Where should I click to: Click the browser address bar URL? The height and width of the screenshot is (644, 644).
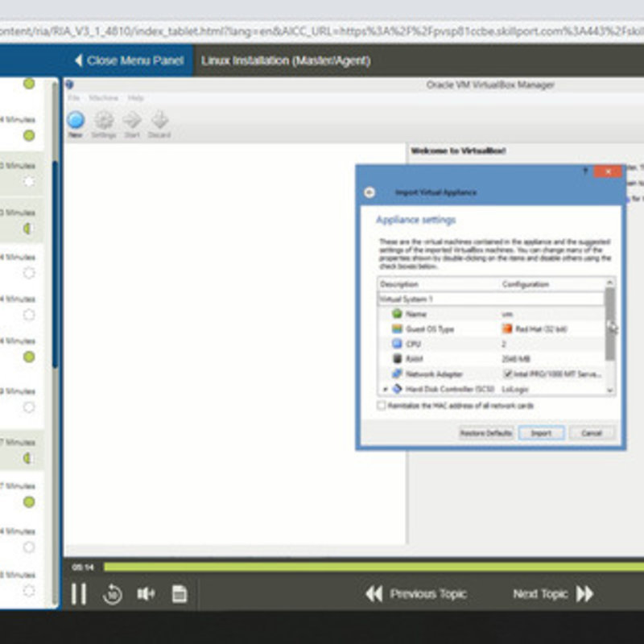(x=322, y=31)
